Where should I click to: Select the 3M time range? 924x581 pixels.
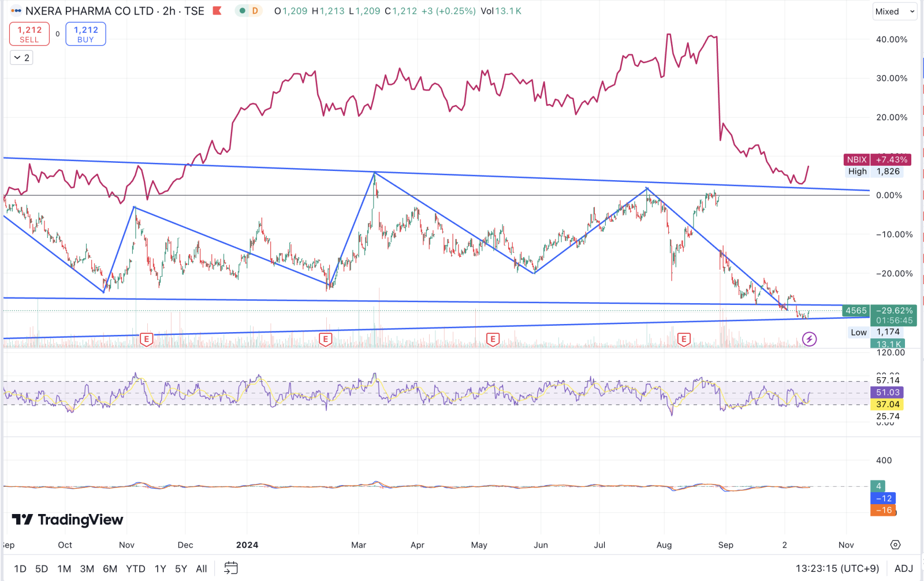[x=87, y=569]
